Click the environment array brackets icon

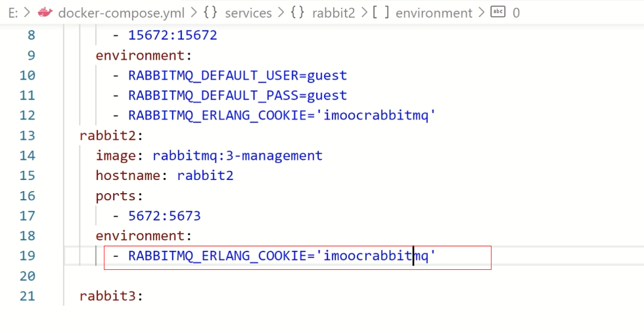[x=380, y=12]
